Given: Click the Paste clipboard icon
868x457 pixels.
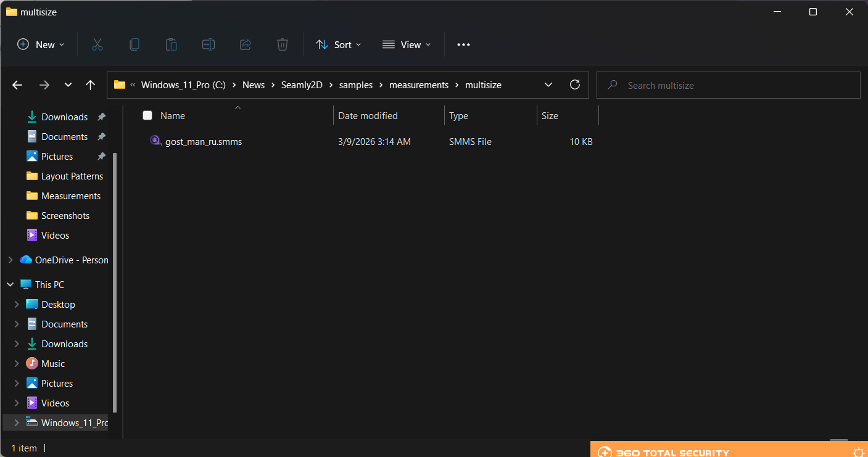Looking at the screenshot, I should 171,44.
